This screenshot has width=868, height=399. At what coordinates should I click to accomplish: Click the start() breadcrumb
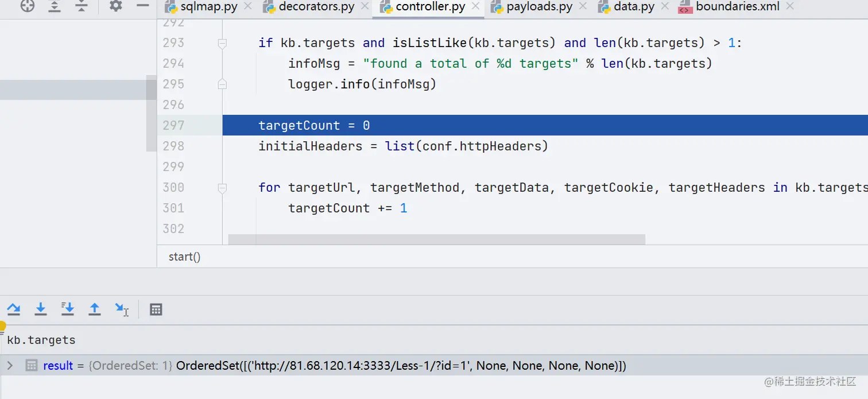click(x=184, y=257)
